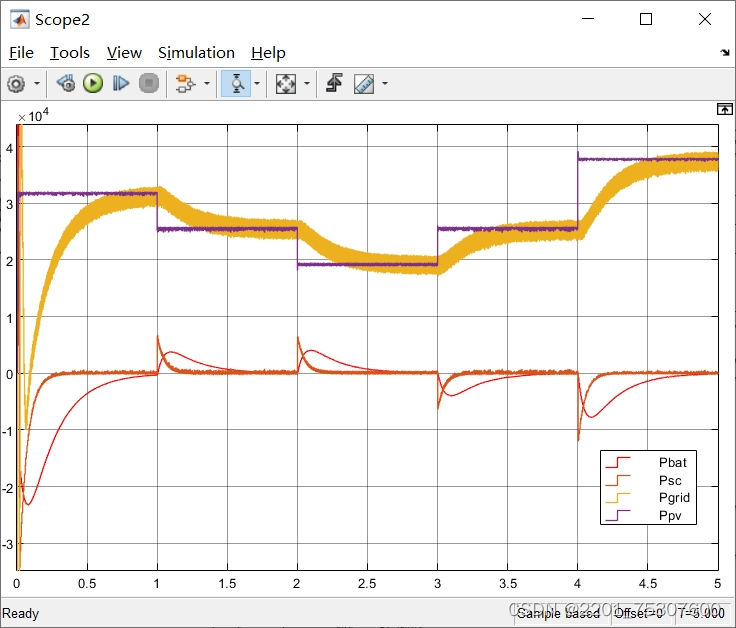Viewport: 736px width, 628px height.
Task: Open the Configuration Properties gear icon
Action: (16, 84)
